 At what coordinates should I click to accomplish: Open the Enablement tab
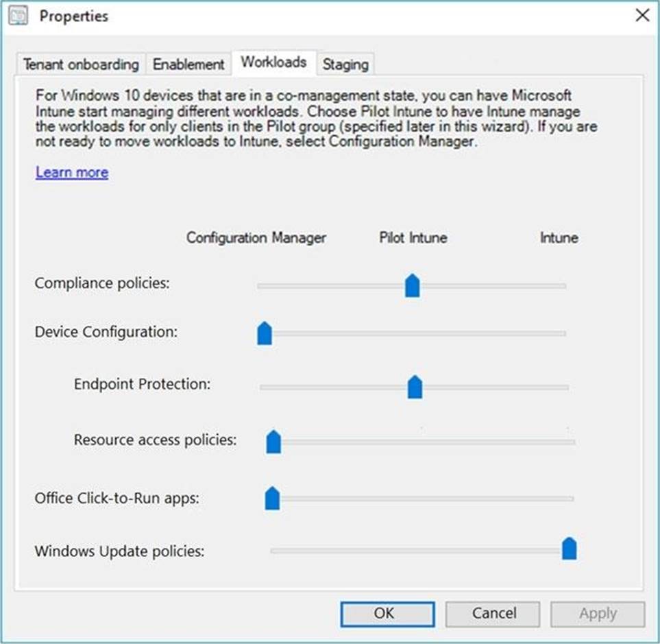188,64
